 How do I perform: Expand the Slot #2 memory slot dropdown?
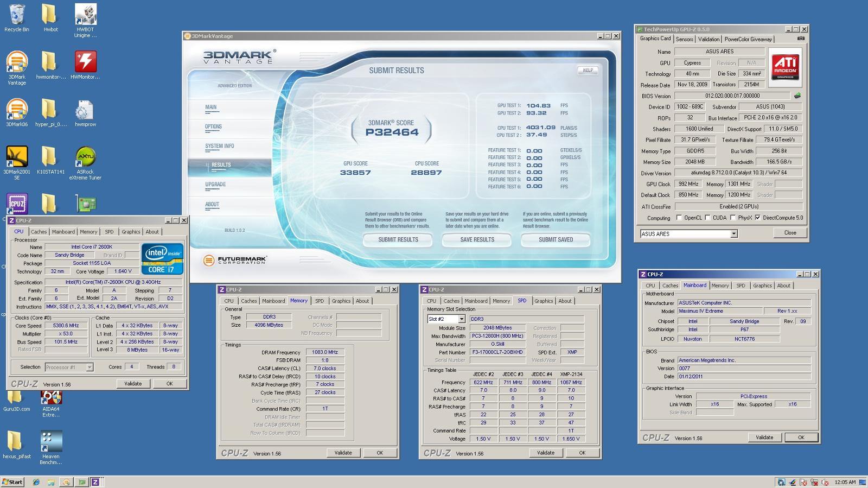(462, 319)
